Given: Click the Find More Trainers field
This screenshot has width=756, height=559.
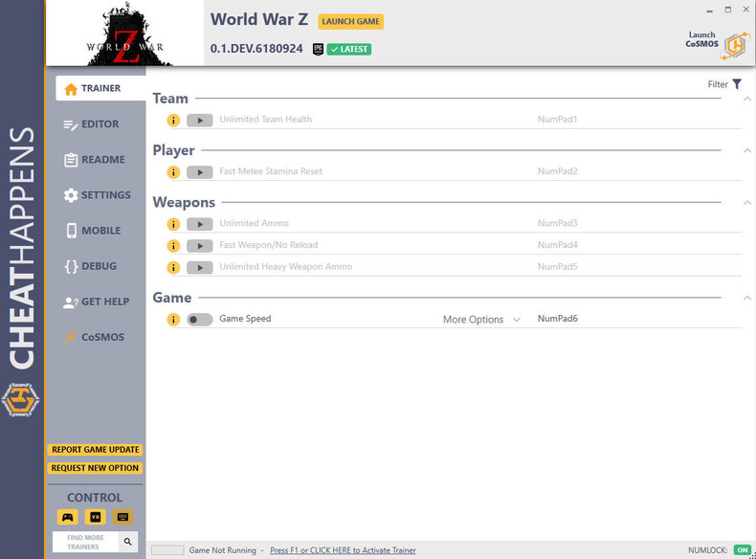Looking at the screenshot, I should tap(85, 542).
